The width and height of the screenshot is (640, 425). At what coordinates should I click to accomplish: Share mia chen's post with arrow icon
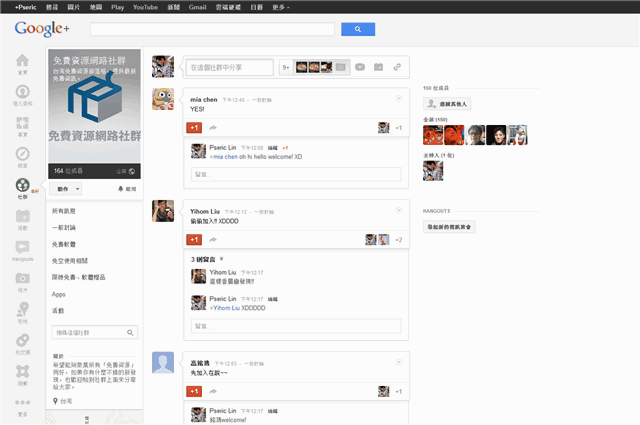coord(213,128)
